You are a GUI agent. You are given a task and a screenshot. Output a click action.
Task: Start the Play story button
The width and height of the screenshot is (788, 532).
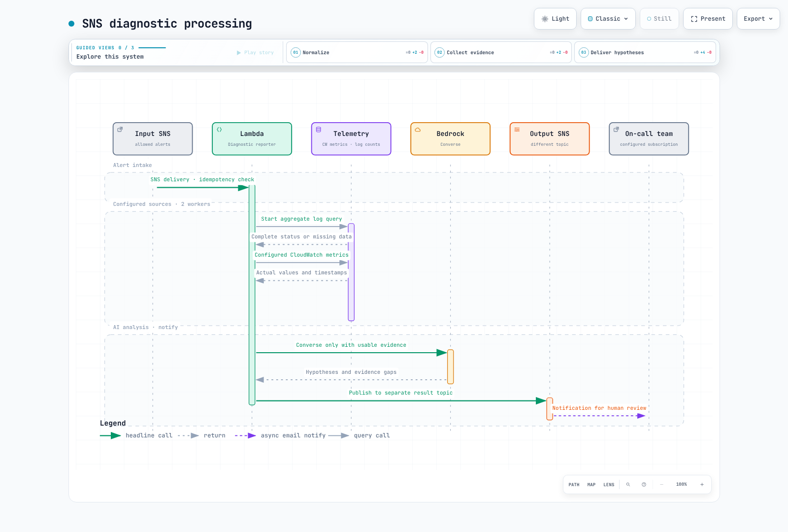(255, 53)
